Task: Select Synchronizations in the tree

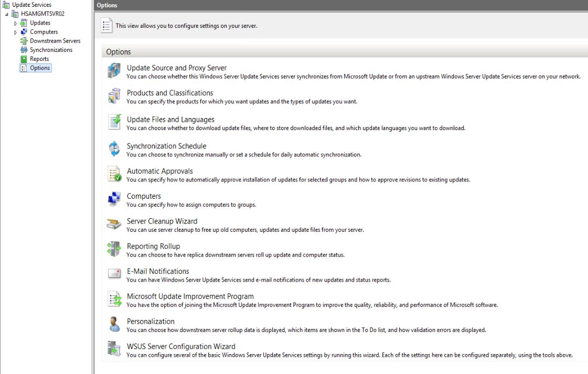Action: (51, 50)
